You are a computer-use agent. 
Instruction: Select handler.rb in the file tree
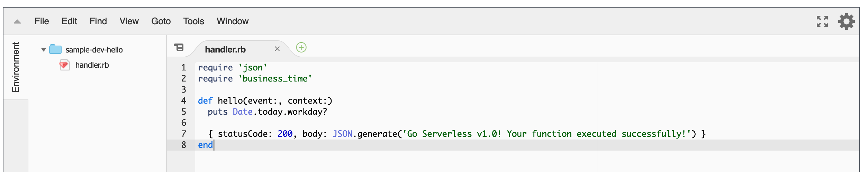click(92, 65)
